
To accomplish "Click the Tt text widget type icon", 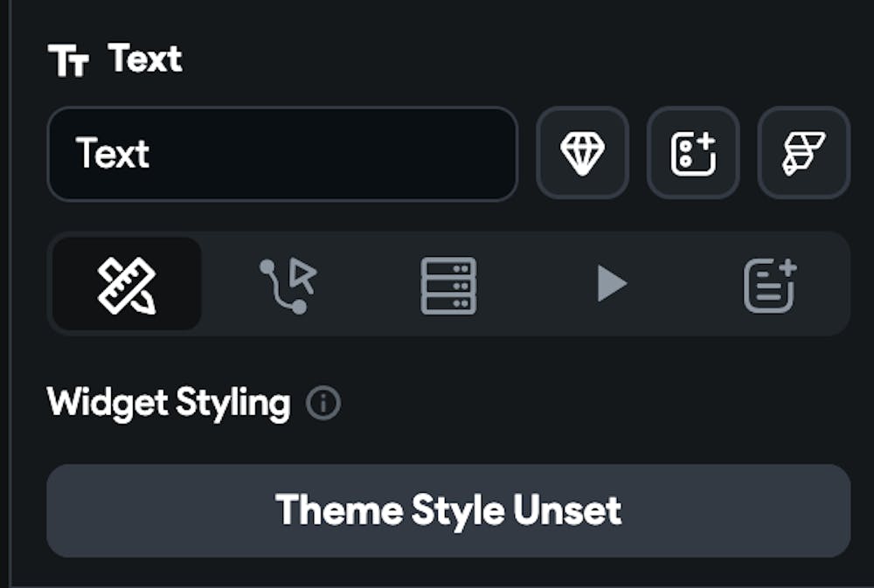I will pyautogui.click(x=68, y=61).
